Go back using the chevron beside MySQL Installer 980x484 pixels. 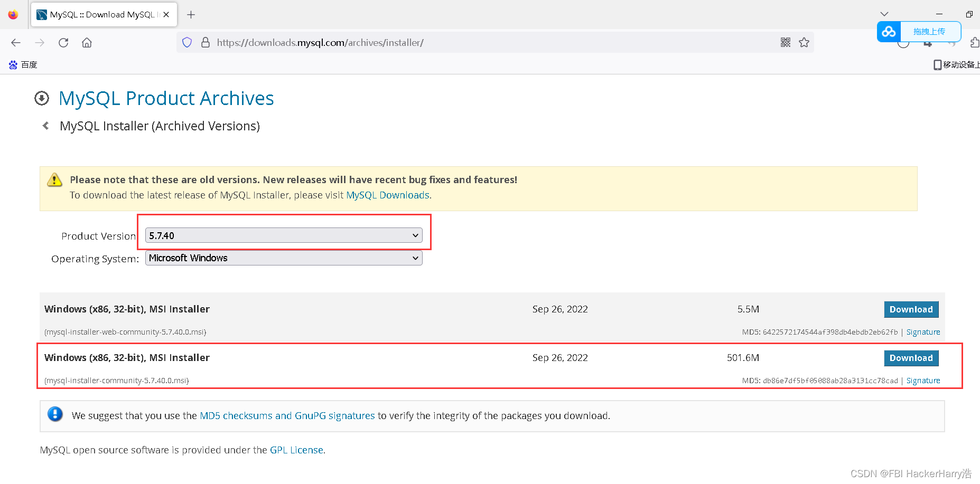pos(46,126)
